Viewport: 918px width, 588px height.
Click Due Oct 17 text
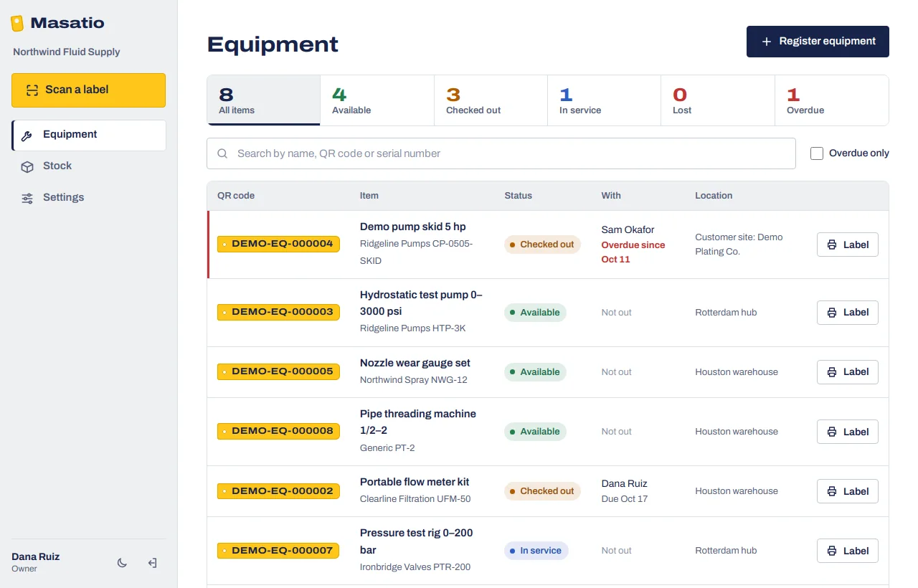click(x=625, y=499)
